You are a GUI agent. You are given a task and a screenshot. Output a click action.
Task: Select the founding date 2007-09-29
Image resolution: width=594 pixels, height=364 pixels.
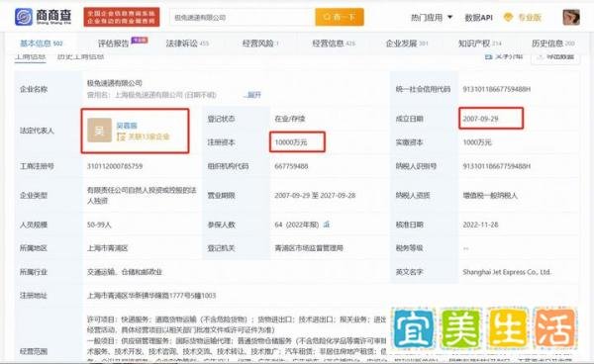click(x=480, y=119)
